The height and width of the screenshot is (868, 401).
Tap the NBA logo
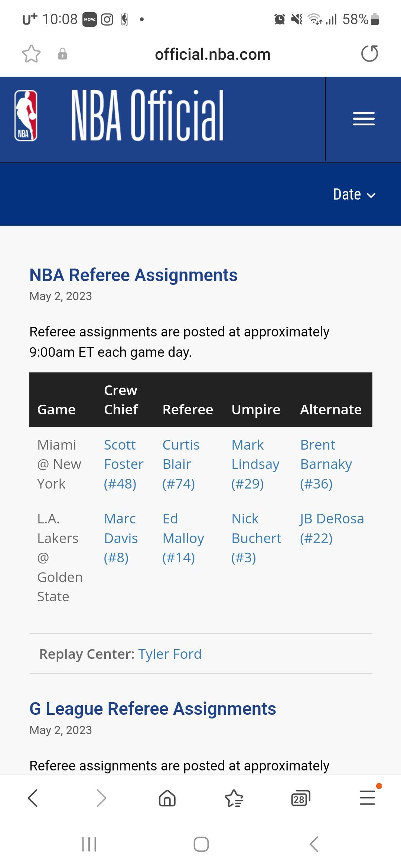pyautogui.click(x=26, y=116)
